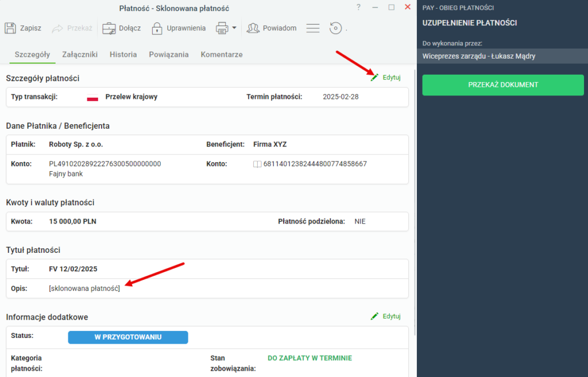
Task: Click the PRZEKAŻ DOKUMENT button
Action: 503,85
